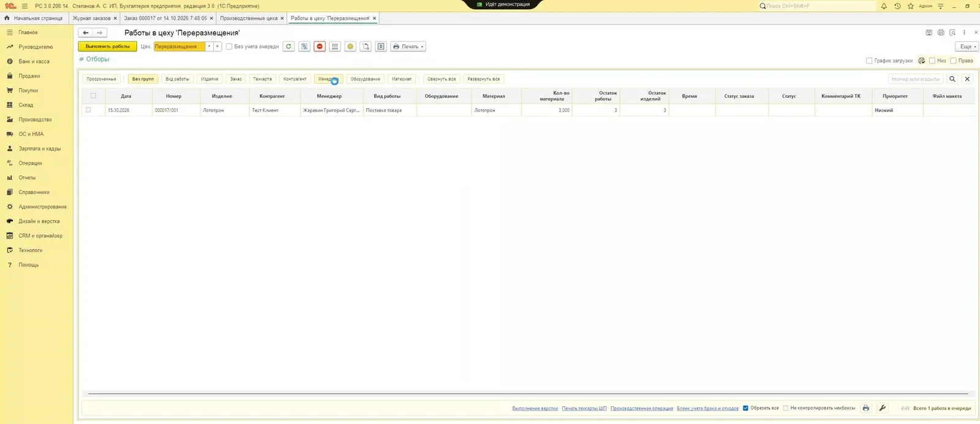Open the main menu lines icon beside Админ
This screenshot has width=980, height=424.
coord(940,6)
